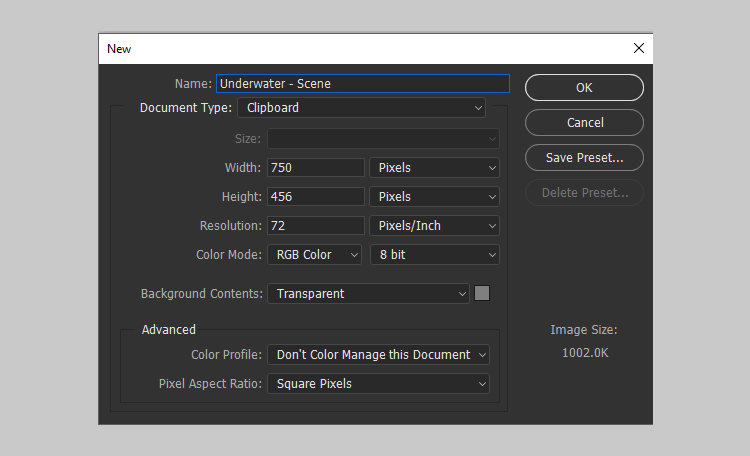
Task: Open the Color Profile dropdown
Action: point(378,355)
